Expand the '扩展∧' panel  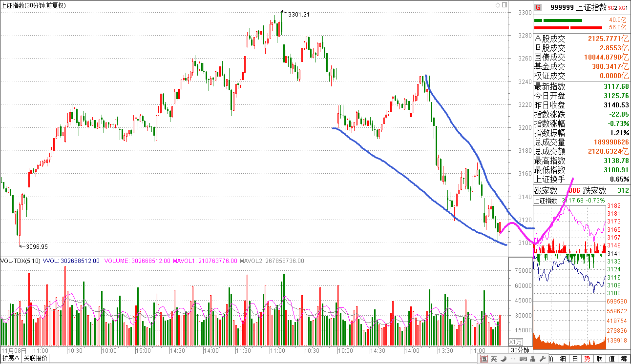click(10, 359)
